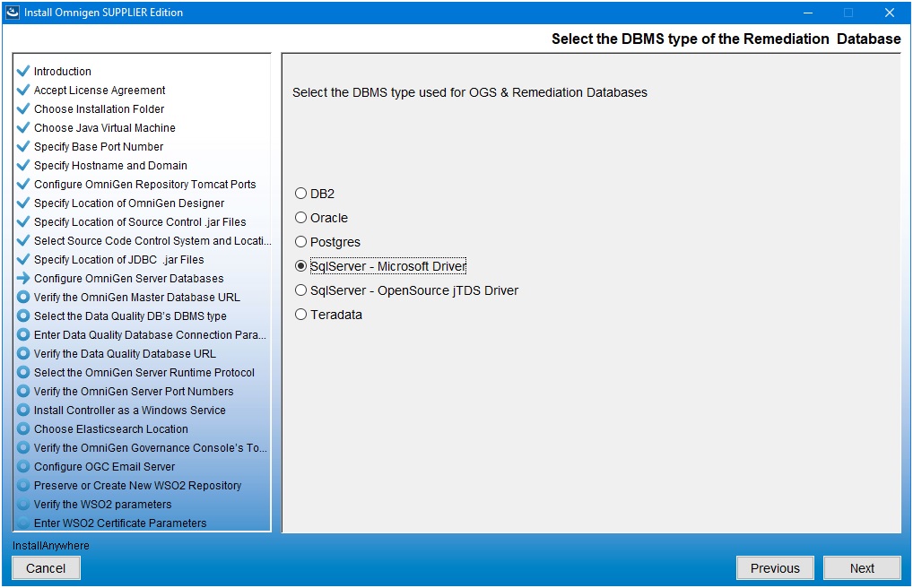Viewport: 913px width, 588px height.
Task: Click circle icon beside Verify OmniGen Server Port Numbers
Action: pos(23,391)
